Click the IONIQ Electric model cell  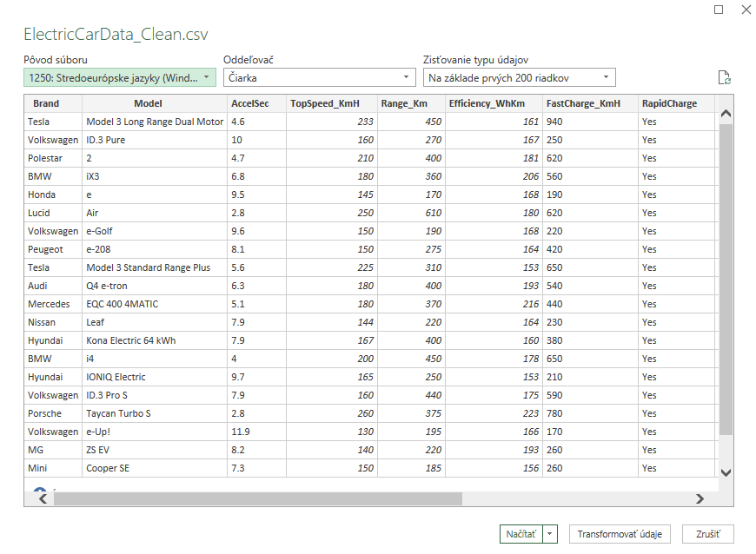[x=155, y=377]
